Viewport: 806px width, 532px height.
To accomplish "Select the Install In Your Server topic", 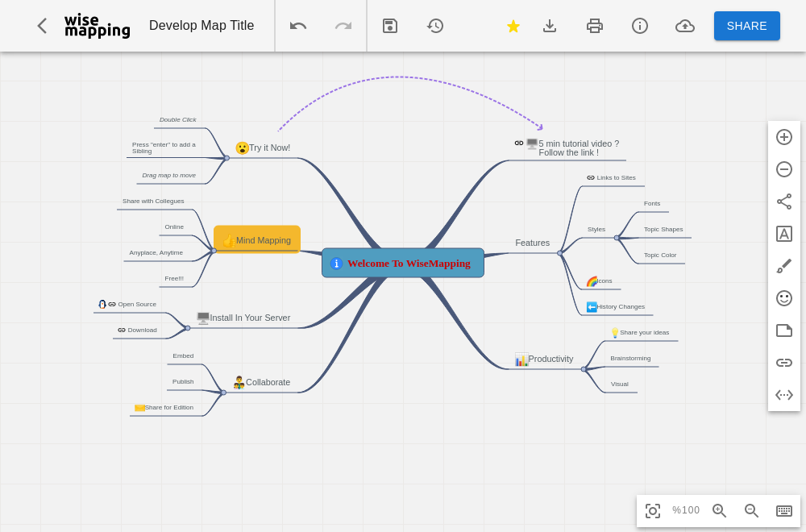I will [x=243, y=318].
